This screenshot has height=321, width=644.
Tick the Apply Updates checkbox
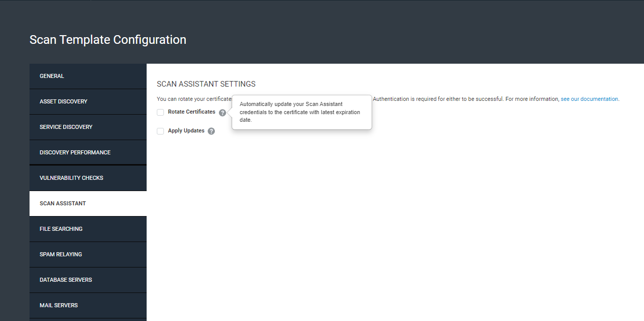click(160, 131)
